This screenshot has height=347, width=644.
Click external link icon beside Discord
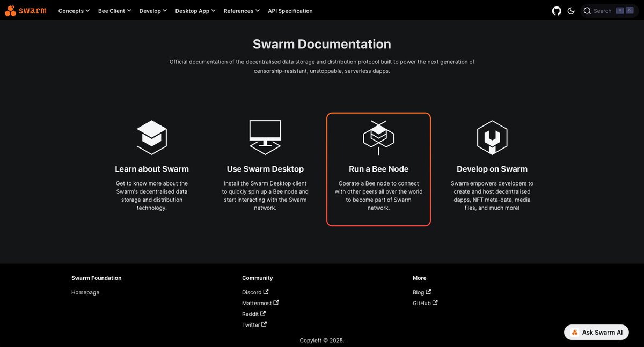(266, 292)
